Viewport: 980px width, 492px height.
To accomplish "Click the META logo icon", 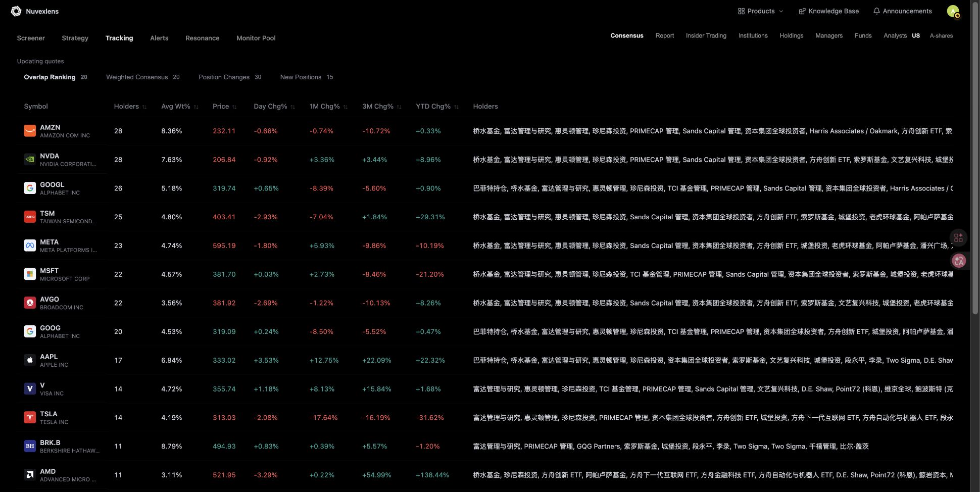I will point(30,245).
